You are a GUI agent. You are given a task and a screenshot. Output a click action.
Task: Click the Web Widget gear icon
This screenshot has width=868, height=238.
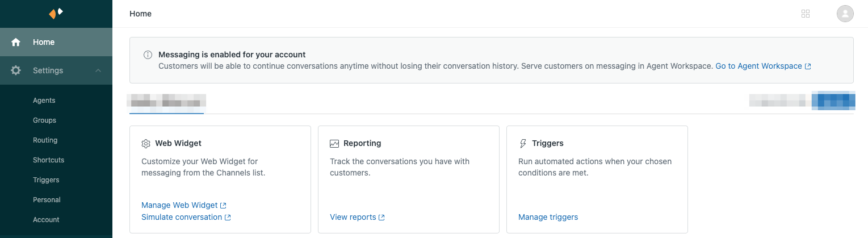146,144
